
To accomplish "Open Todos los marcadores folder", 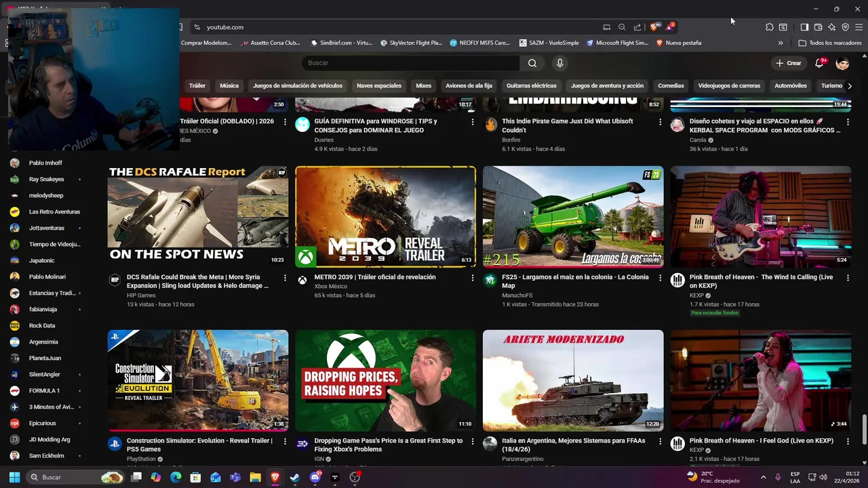I will click(830, 43).
